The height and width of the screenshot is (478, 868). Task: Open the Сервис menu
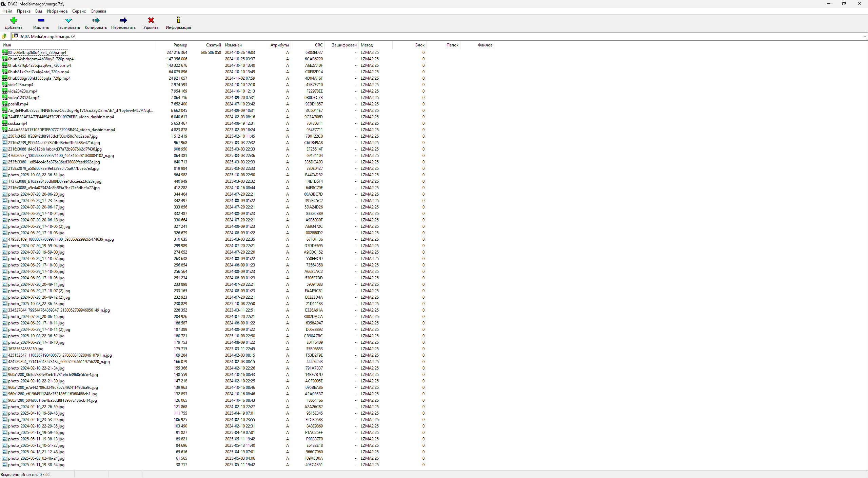coord(79,11)
